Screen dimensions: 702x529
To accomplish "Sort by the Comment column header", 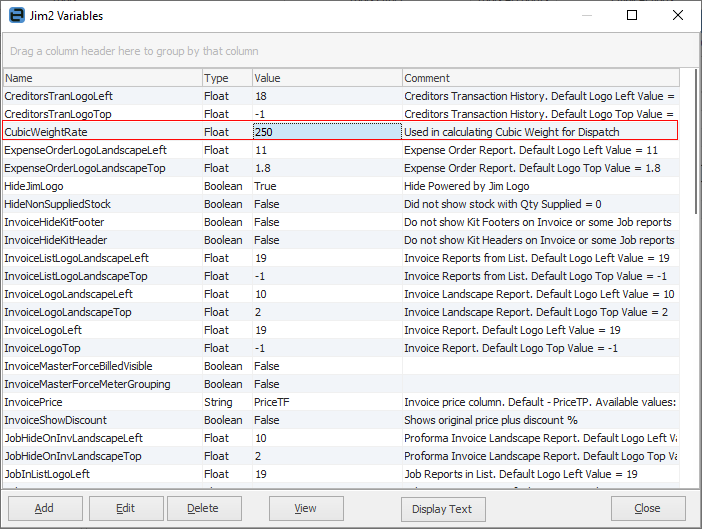I will tap(541, 78).
